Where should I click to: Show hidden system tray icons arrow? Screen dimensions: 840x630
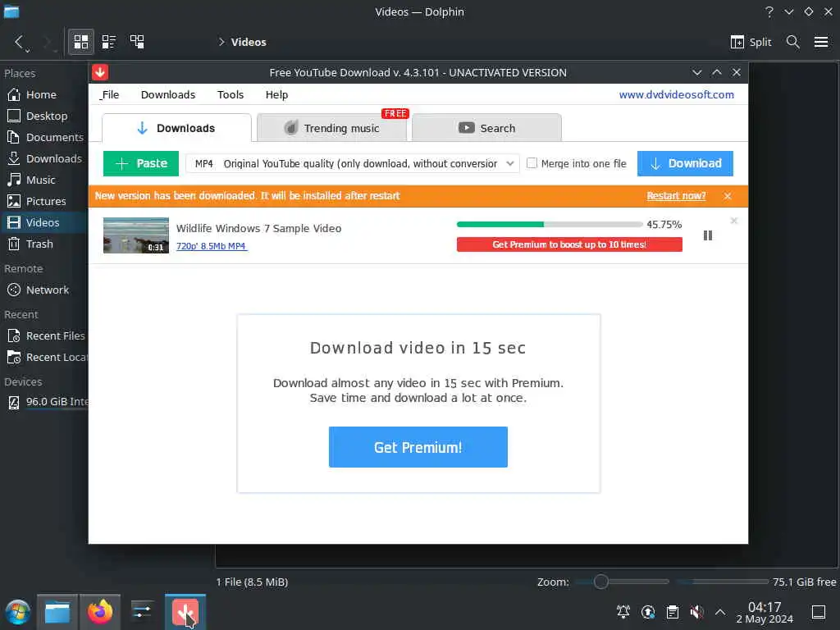pos(720,612)
